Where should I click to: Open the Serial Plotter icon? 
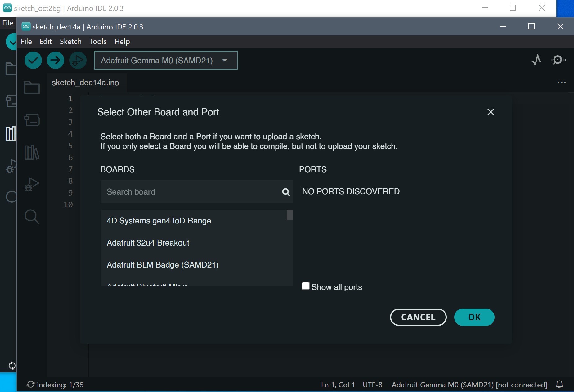pyautogui.click(x=536, y=60)
